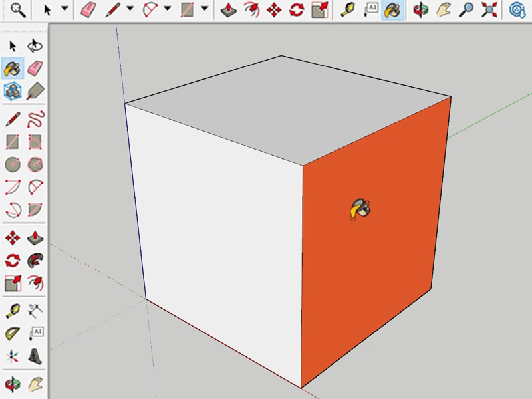532x399 pixels.
Task: Select the Rotated Rectangle tool
Action: (x=35, y=142)
